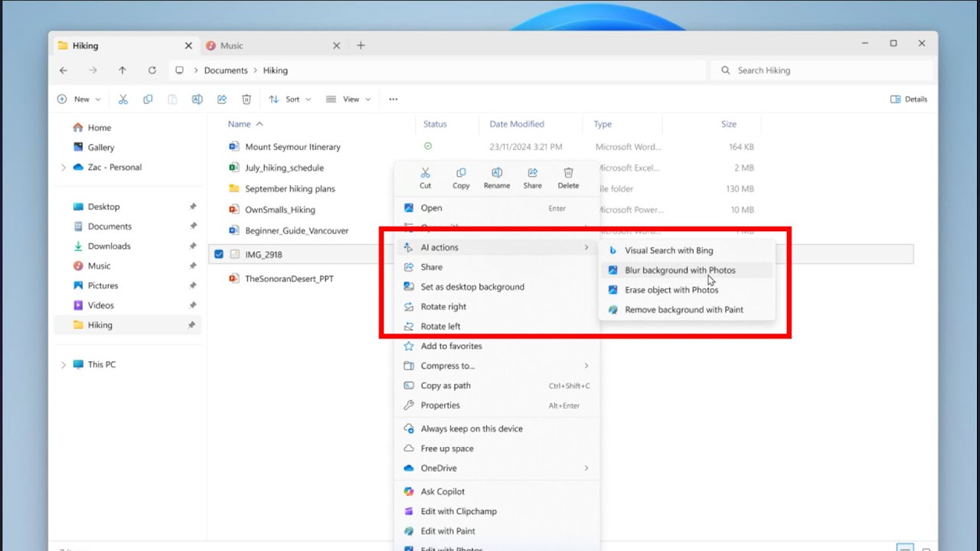The image size is (980, 551).
Task: Add a new File Explorer tab
Action: click(361, 45)
